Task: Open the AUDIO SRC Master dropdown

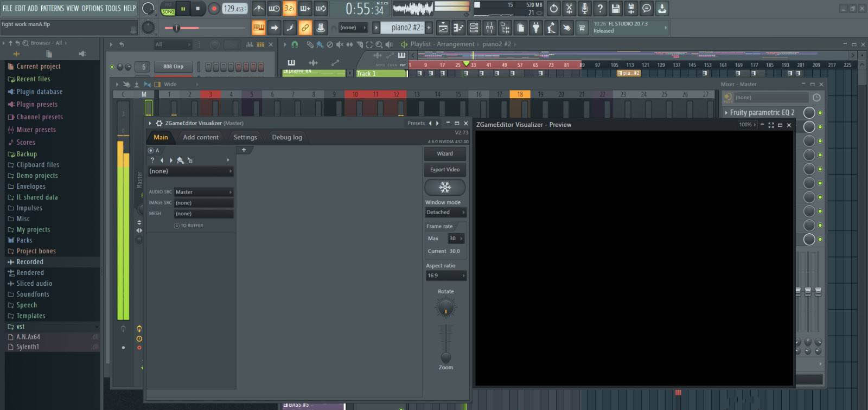Action: tap(203, 192)
